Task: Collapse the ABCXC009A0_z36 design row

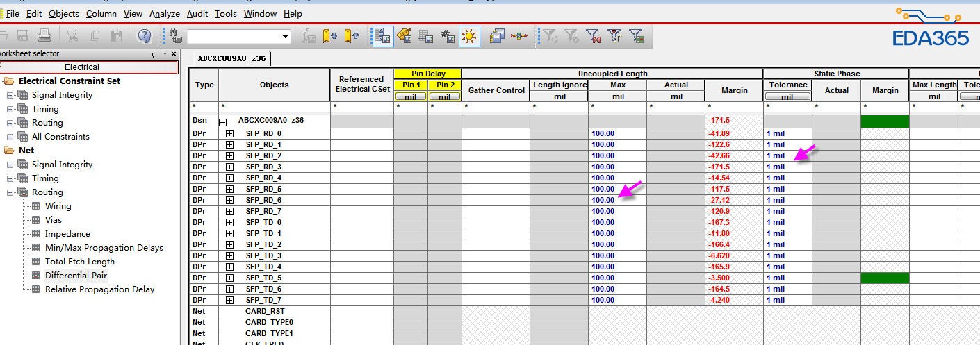Action: [x=224, y=121]
